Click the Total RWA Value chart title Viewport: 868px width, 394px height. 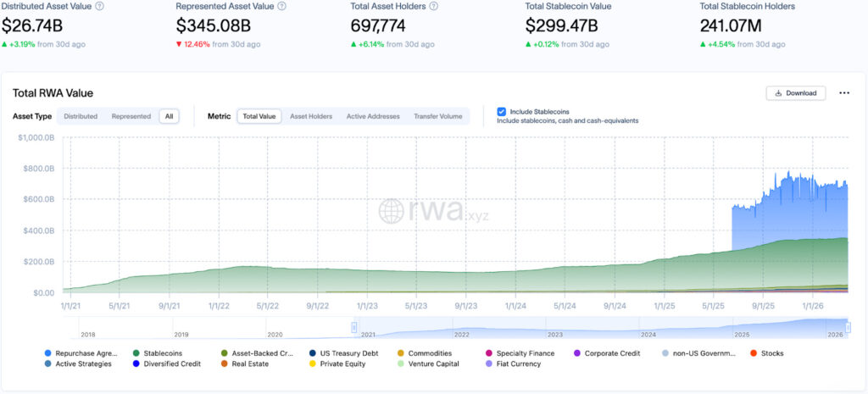pos(53,93)
